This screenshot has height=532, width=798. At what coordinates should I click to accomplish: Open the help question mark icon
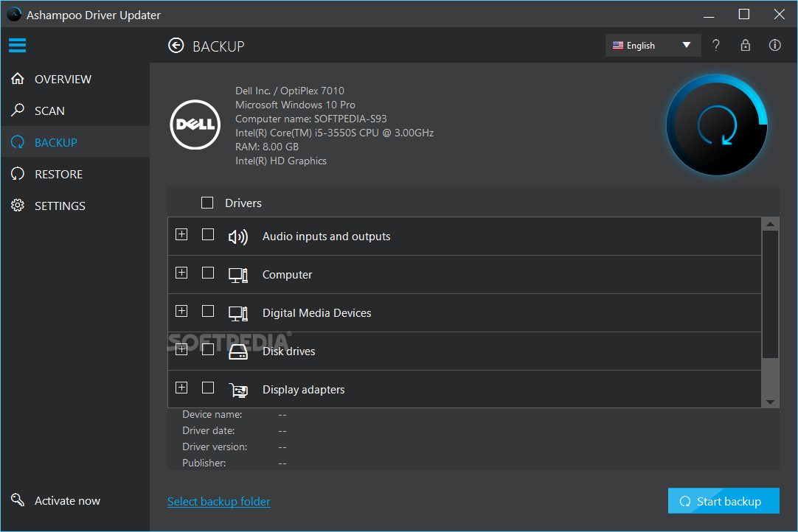pyautogui.click(x=716, y=45)
